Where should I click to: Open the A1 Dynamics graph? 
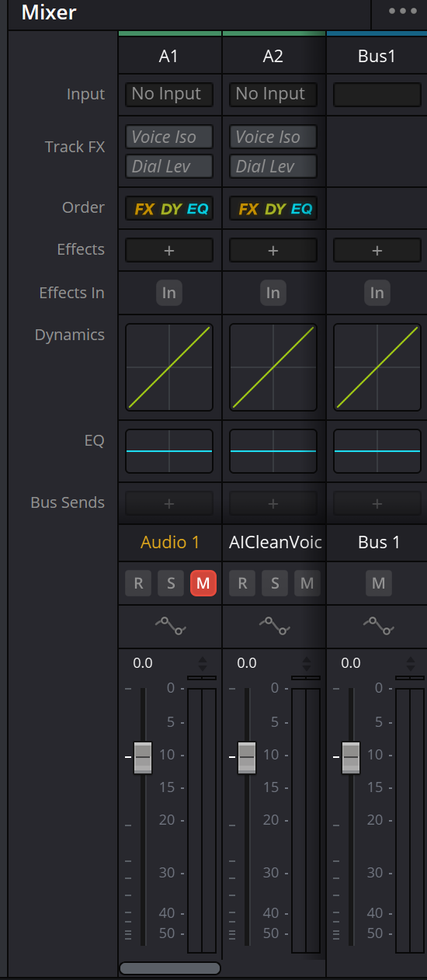pos(169,367)
